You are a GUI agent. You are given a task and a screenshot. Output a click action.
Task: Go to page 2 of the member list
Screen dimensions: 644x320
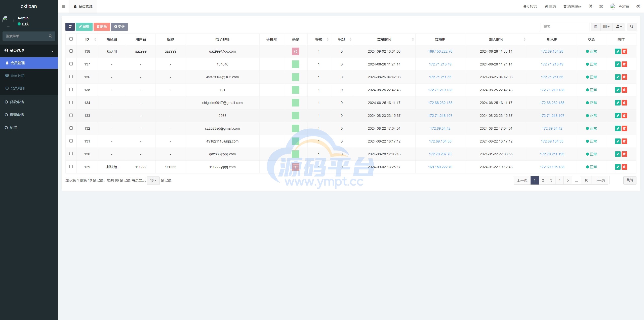click(543, 180)
